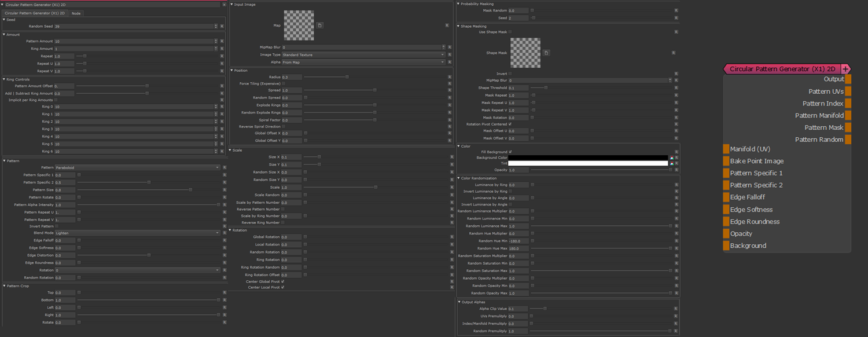Click the plus icon on node header
The width and height of the screenshot is (868, 337).
pyautogui.click(x=845, y=69)
